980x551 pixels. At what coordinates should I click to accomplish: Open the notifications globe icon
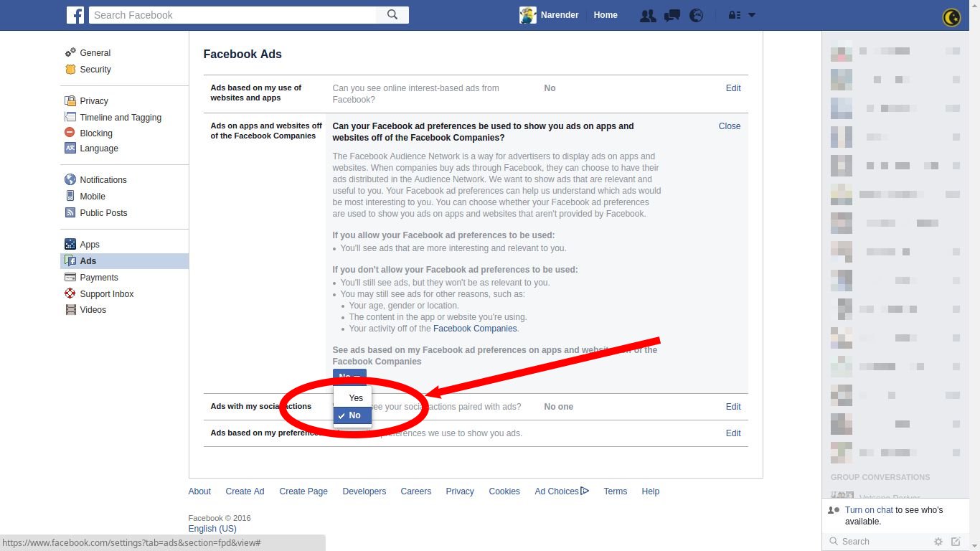(696, 15)
